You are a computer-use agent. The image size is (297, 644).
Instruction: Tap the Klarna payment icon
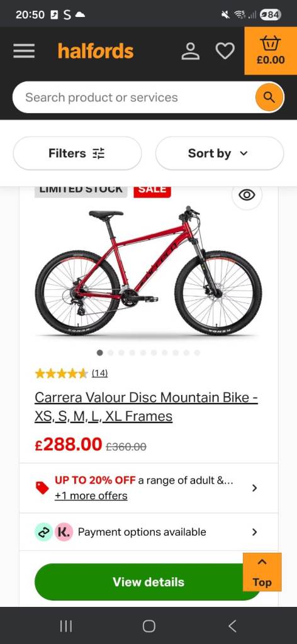[64, 532]
